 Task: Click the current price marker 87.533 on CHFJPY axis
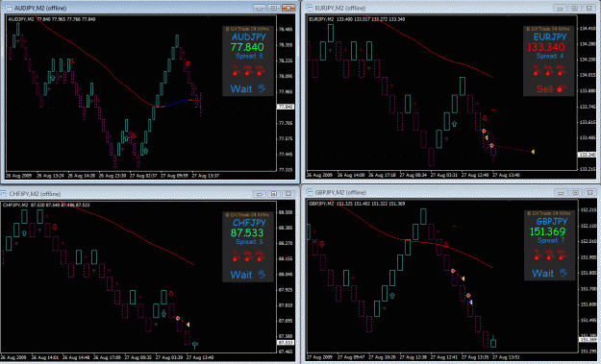286,343
